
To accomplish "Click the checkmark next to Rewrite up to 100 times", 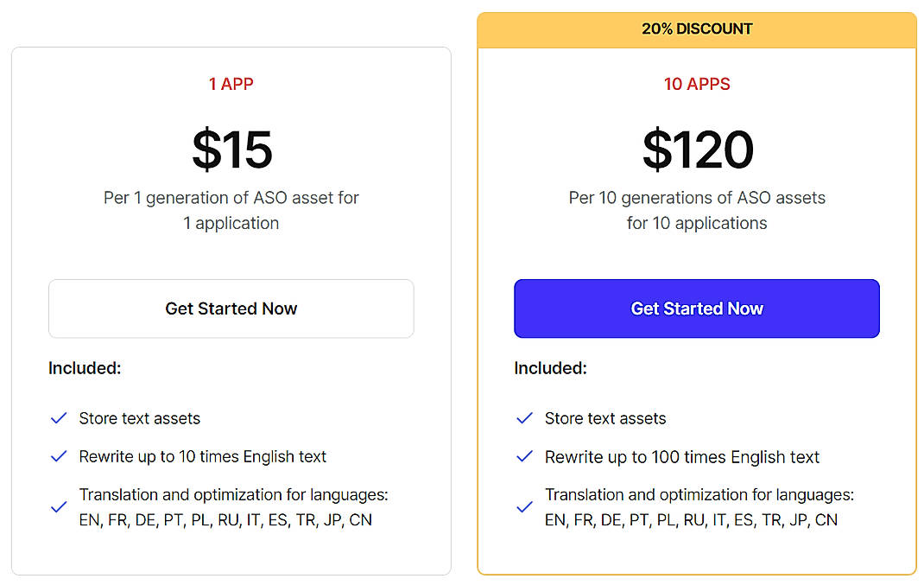I will click(524, 456).
